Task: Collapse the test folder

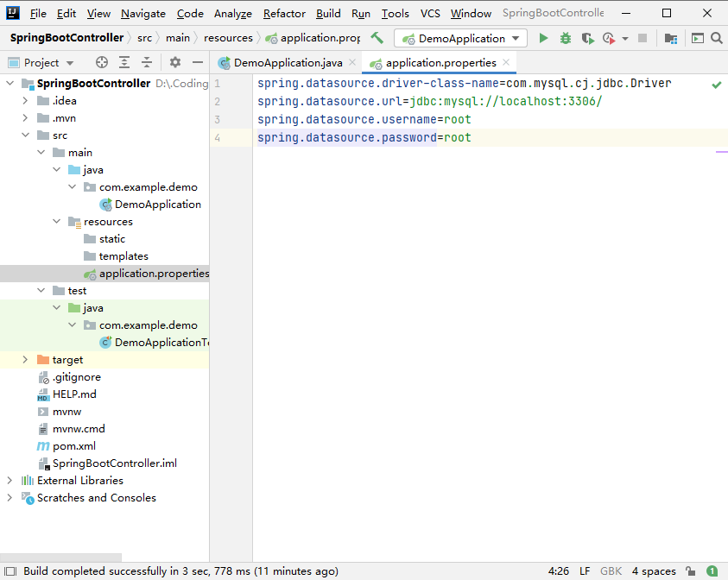Action: (x=41, y=291)
